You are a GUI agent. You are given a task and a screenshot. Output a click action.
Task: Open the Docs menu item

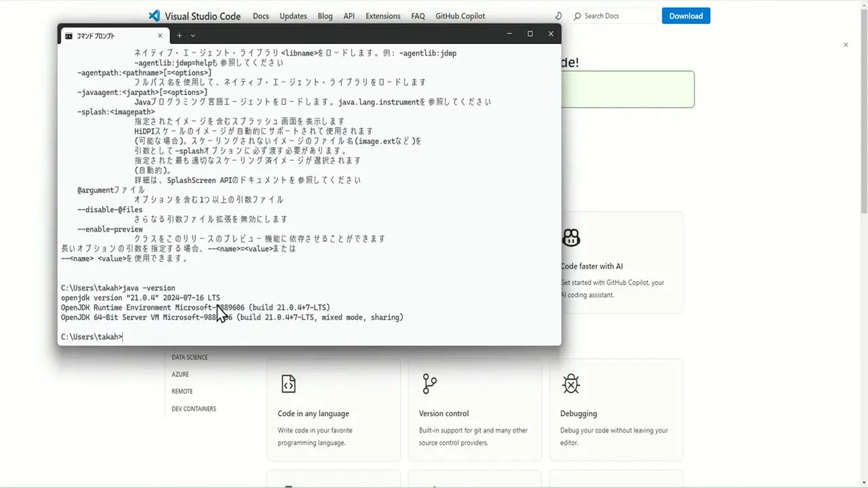[260, 16]
